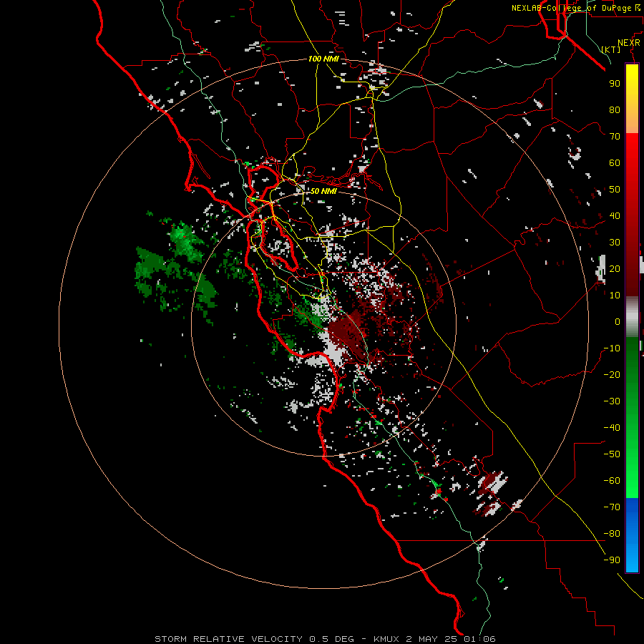
Task: Click the -80 scale label
Action: pyautogui.click(x=612, y=534)
